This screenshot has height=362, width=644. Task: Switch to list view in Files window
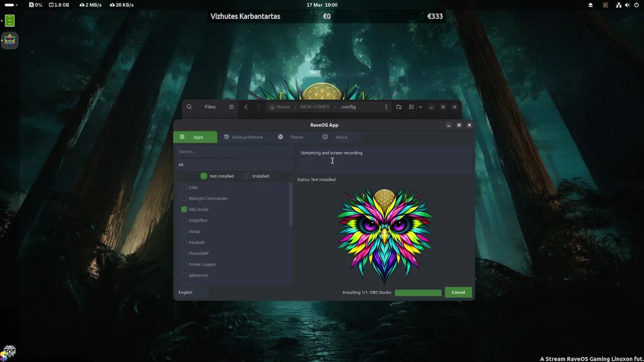[x=412, y=107]
